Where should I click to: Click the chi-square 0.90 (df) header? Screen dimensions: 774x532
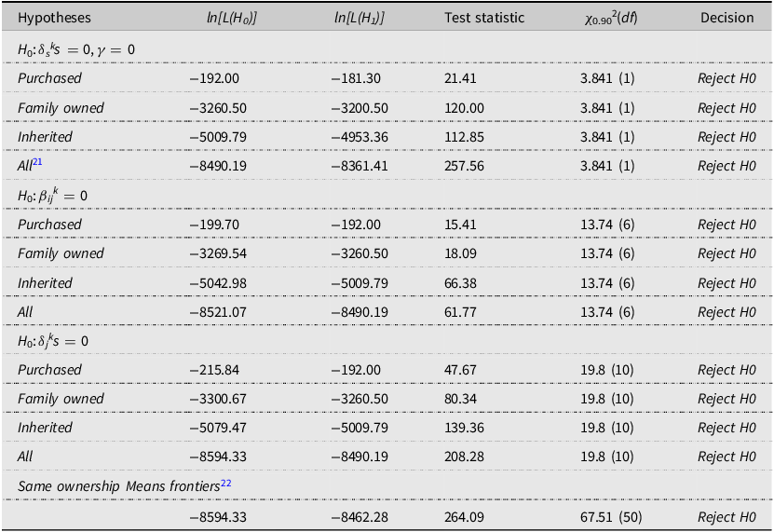coord(611,19)
